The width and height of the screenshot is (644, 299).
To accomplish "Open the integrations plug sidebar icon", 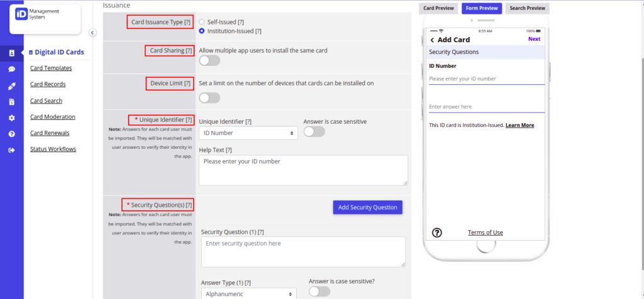I will click(x=11, y=86).
